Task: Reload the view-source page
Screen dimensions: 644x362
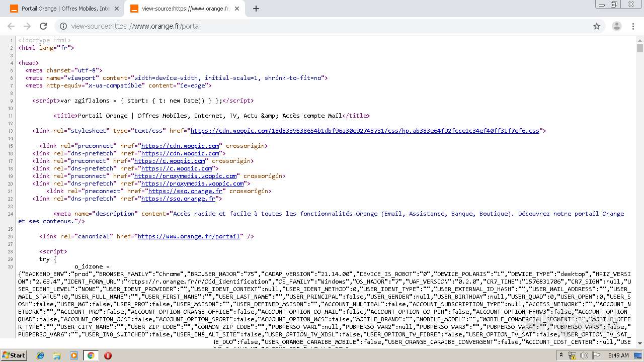Action: [x=43, y=26]
